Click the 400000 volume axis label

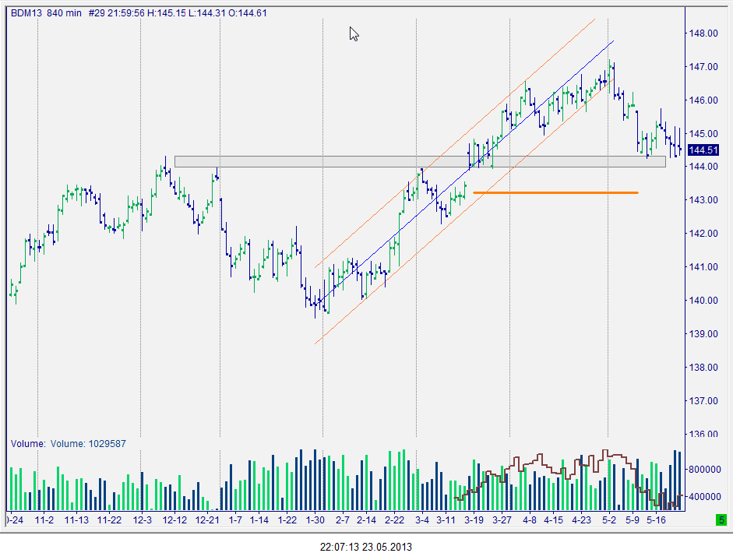705,496
